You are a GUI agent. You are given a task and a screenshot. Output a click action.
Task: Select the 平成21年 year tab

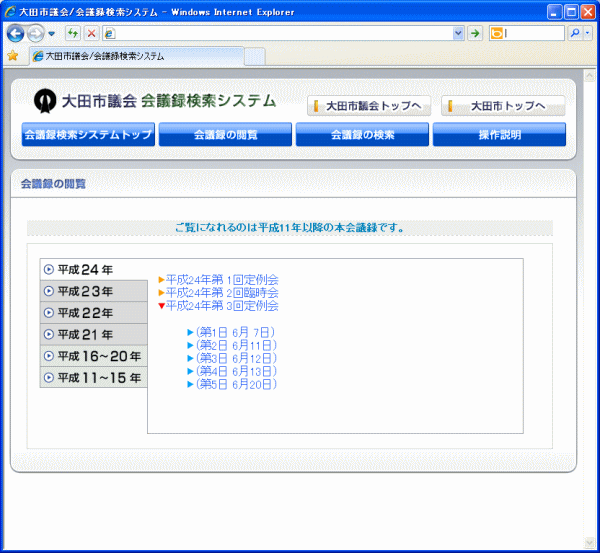(94, 334)
